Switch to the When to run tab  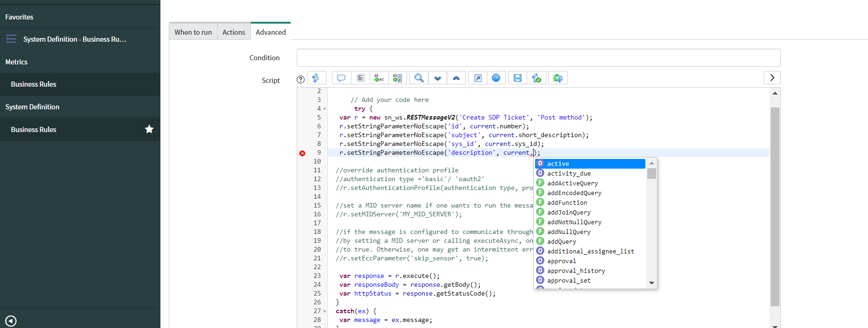(193, 32)
